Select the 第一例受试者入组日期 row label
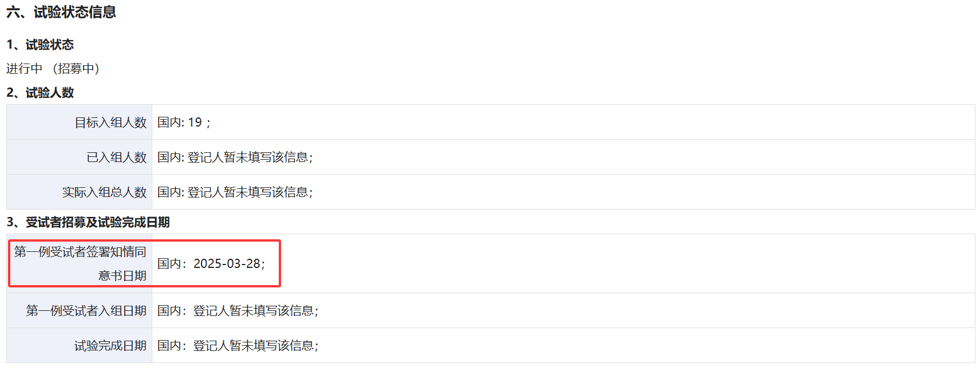 pyautogui.click(x=86, y=311)
